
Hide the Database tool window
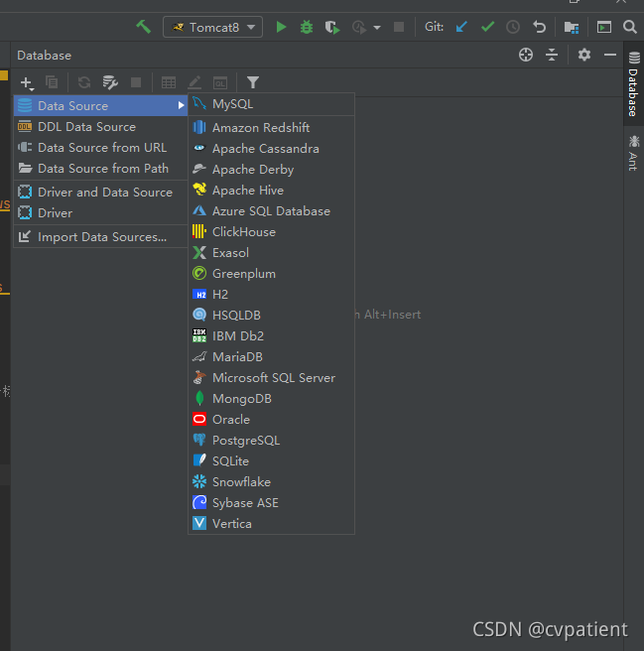click(610, 55)
